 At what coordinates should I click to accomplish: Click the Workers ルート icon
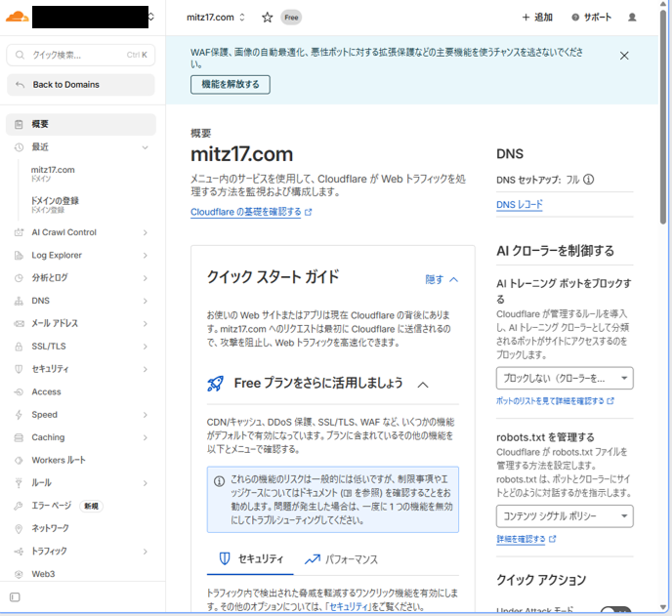click(x=19, y=461)
